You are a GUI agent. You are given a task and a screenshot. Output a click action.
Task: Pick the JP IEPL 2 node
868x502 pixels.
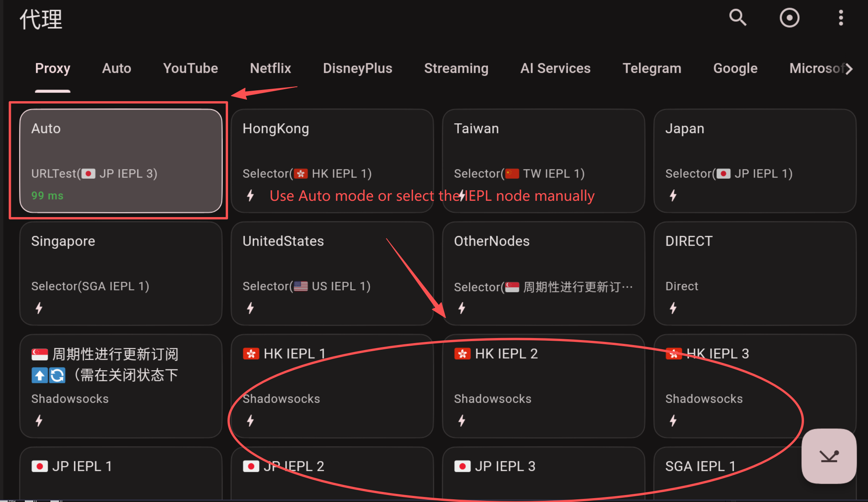[332, 474]
